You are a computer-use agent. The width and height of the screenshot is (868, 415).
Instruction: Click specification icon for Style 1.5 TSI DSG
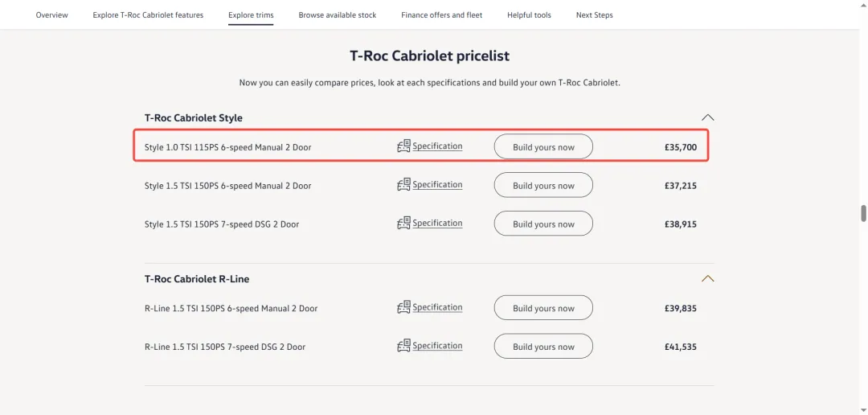pos(403,223)
